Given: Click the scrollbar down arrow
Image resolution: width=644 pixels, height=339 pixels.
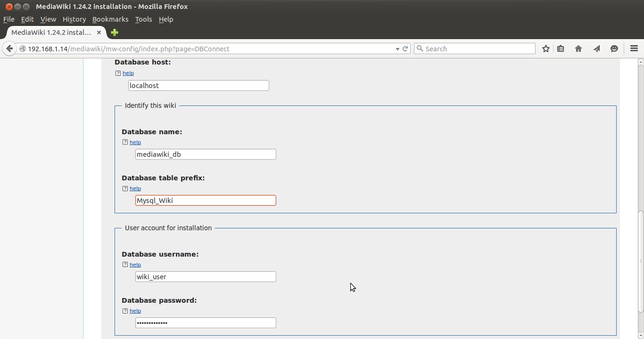Looking at the screenshot, I should click(641, 335).
